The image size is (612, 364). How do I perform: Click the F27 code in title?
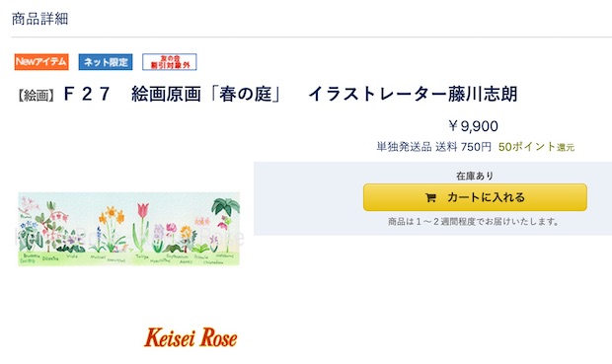click(86, 94)
